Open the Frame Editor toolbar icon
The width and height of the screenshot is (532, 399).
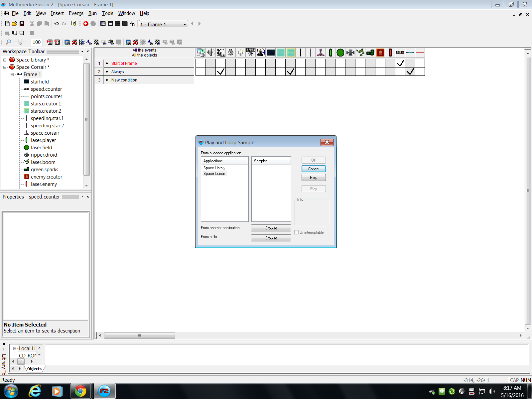click(110, 24)
